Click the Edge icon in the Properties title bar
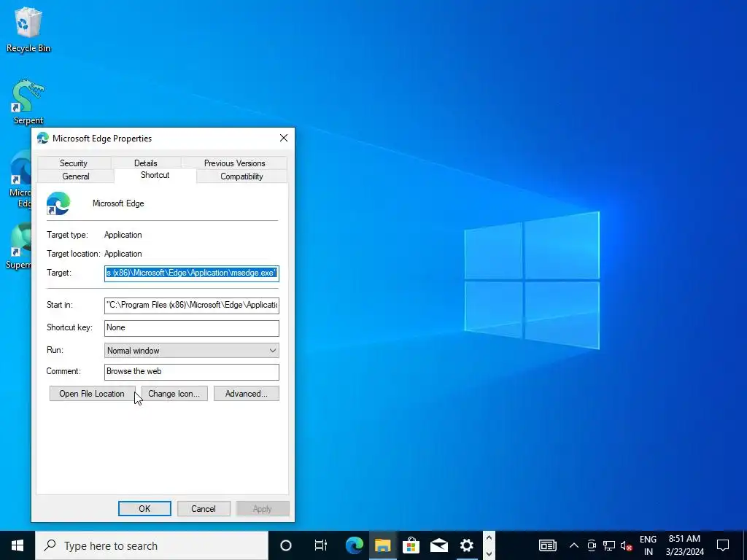747x560 pixels. (x=43, y=138)
